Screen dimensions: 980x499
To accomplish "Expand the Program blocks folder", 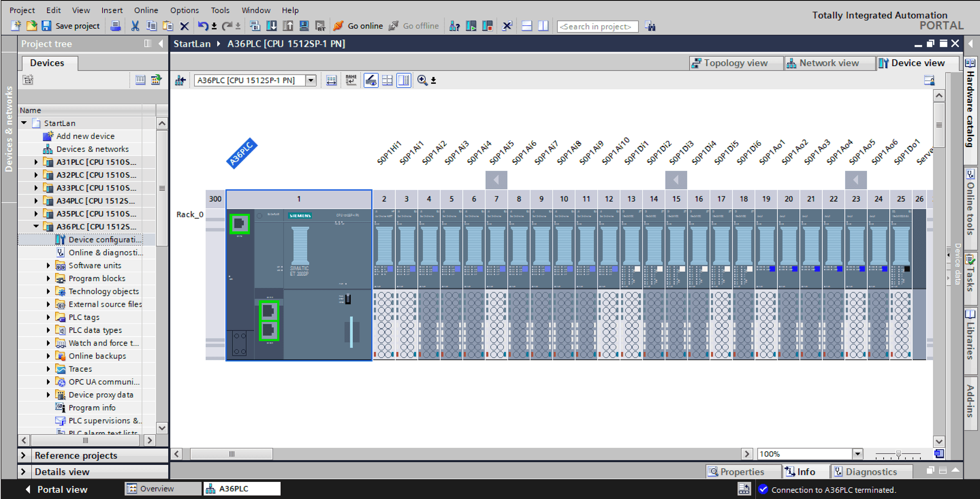I will [48, 278].
